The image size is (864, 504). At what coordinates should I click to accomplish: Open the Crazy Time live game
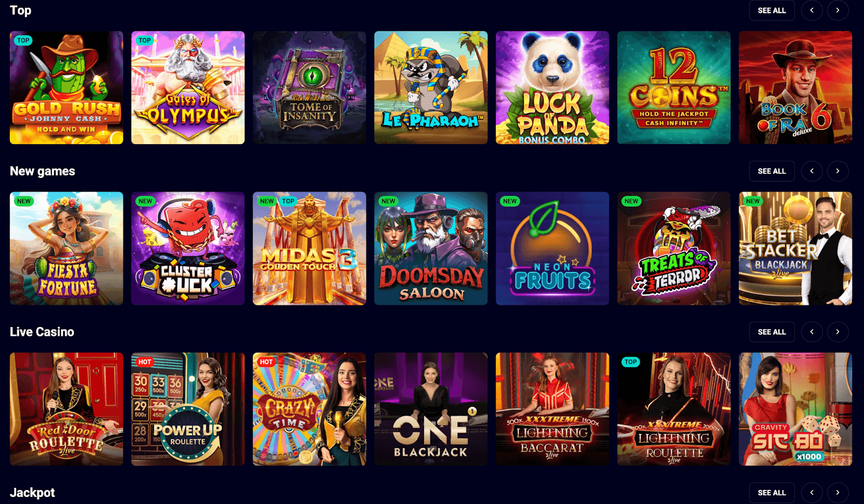click(x=309, y=409)
